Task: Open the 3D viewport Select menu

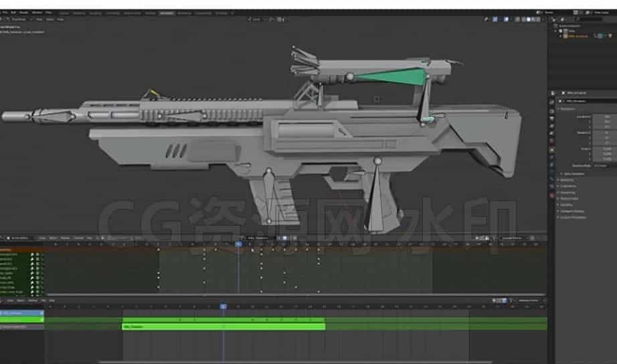Action: pyautogui.click(x=50, y=19)
